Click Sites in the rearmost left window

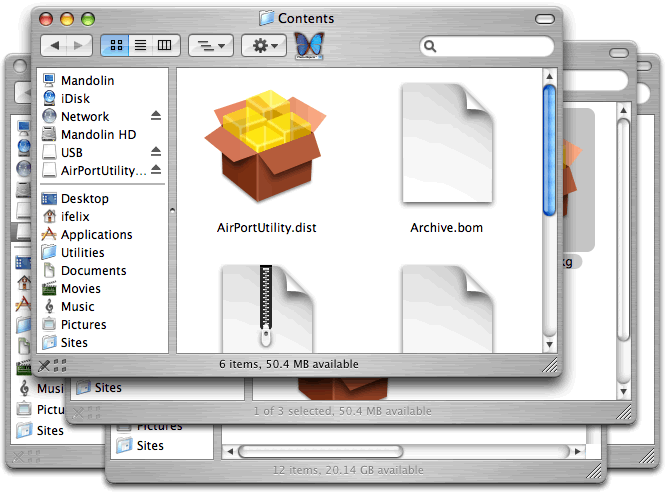coord(40,430)
